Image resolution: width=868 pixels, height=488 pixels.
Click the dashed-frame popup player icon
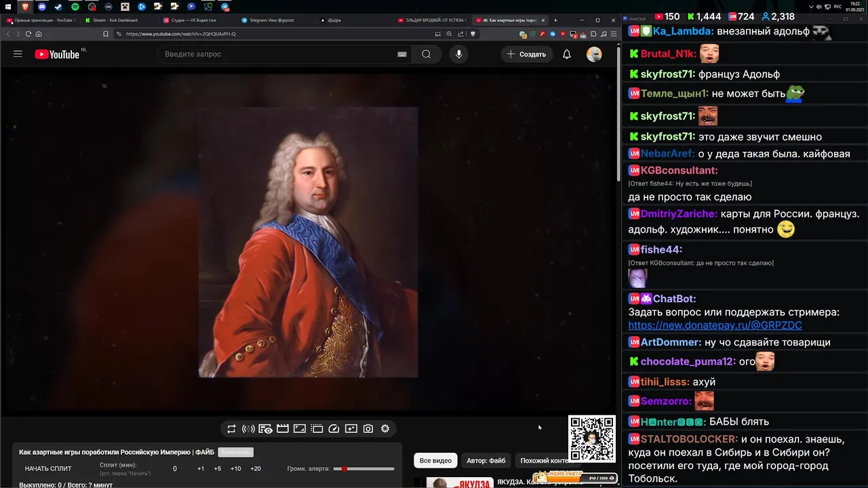pos(317,428)
